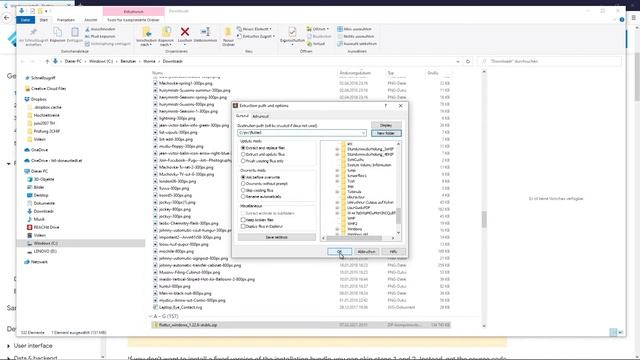This screenshot has width=640, height=360.
Task: Click Ausschneiden in the ribbon
Action: pyautogui.click(x=100, y=29)
